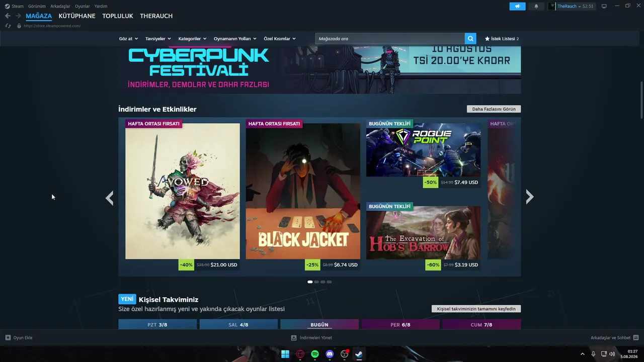
Task: Switch to Big Picture mode monitor icon
Action: [x=604, y=6]
